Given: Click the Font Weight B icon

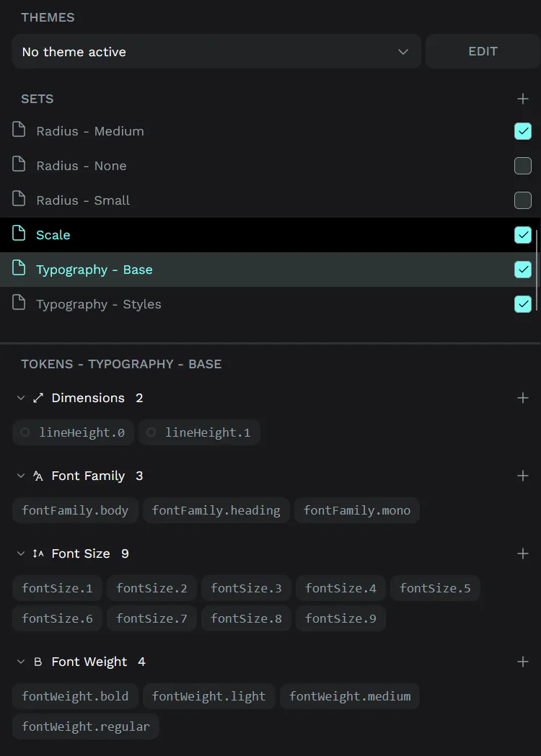Looking at the screenshot, I should click(x=37, y=661).
